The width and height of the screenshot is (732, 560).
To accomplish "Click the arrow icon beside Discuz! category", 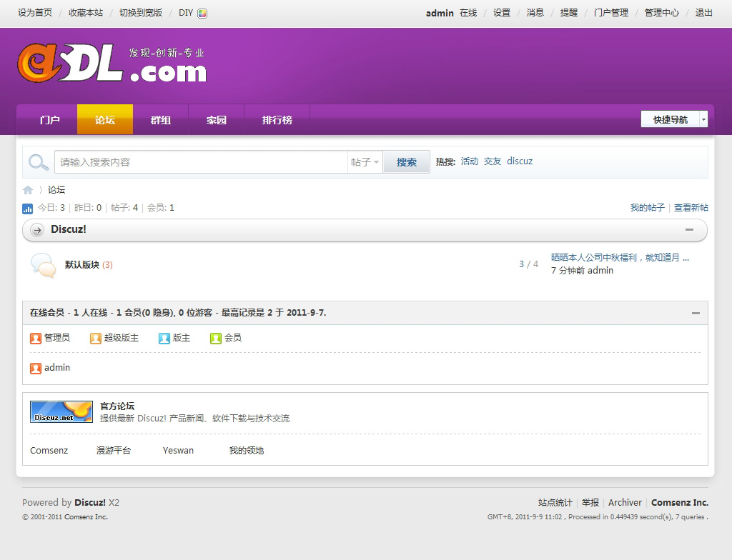I will [x=37, y=229].
